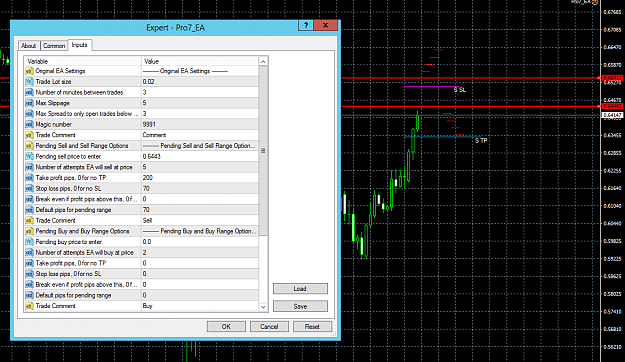Viewport: 625px width, 362px height.
Task: Click the Cancel button
Action: pos(269,327)
